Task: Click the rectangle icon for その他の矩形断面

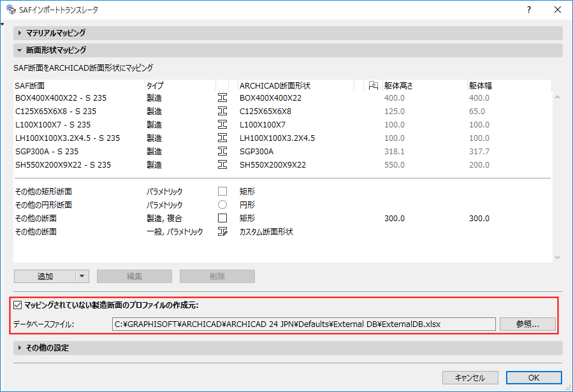Action: pos(222,191)
